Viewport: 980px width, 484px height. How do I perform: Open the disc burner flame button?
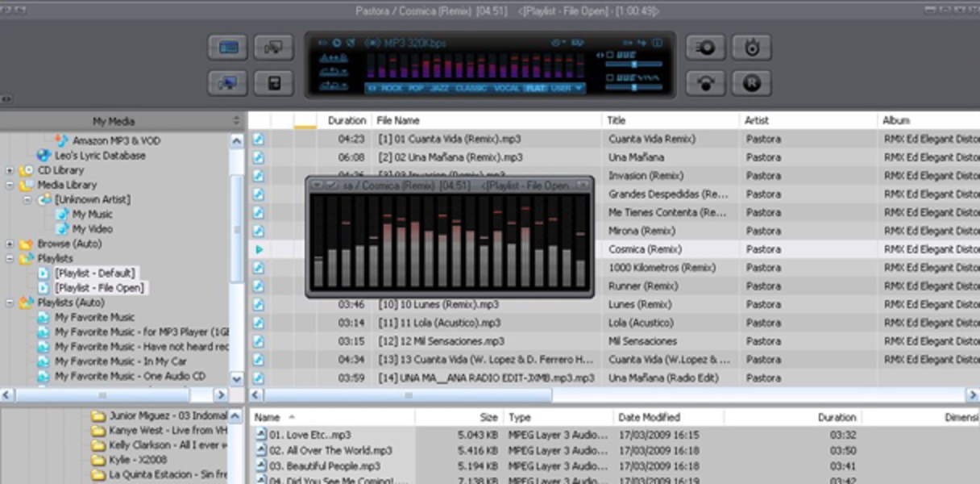click(751, 48)
